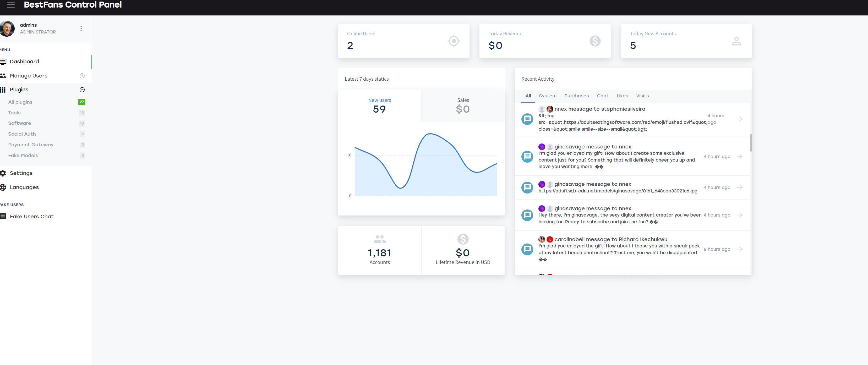868x365 pixels.
Task: Open arrow for ginasavage 'Hey there' message
Action: click(740, 215)
